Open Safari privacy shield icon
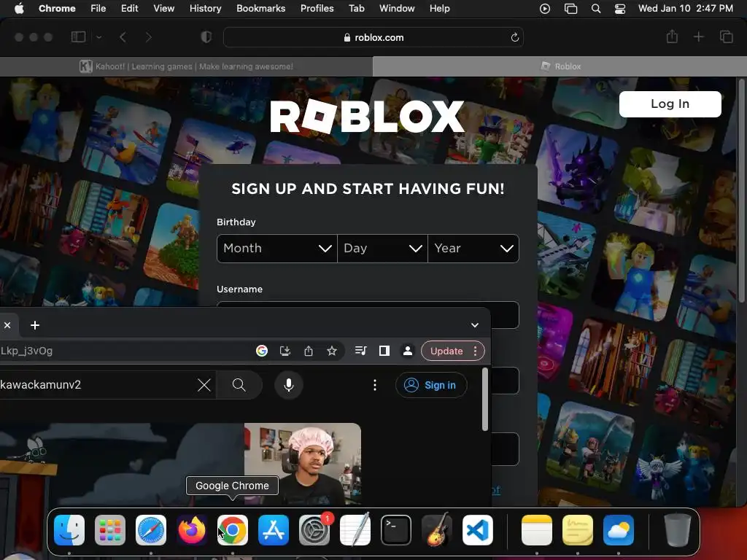 206,37
